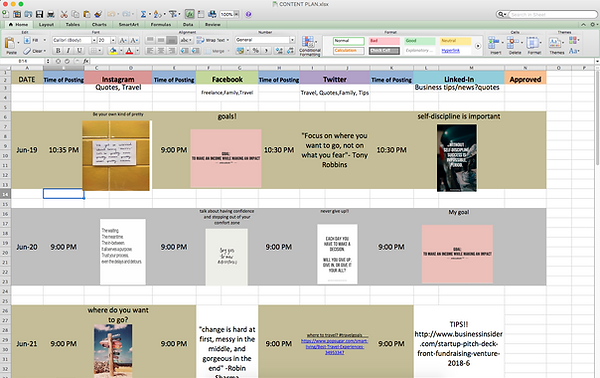Switch to the Tables ribbon tab

coord(73,24)
